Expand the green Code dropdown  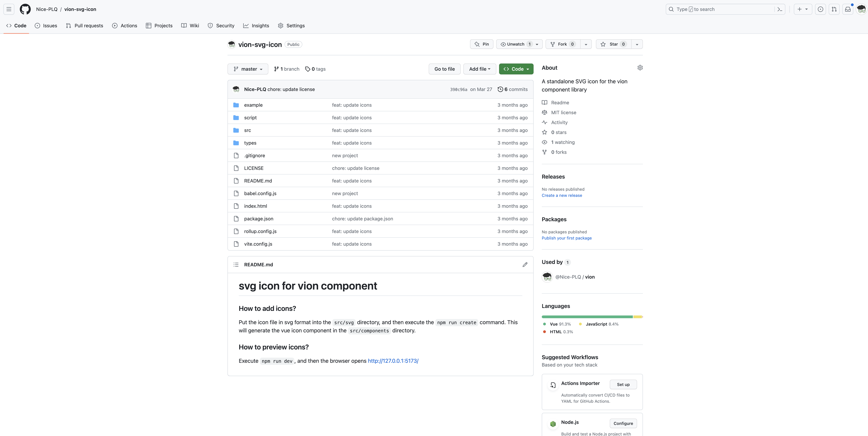pos(516,69)
